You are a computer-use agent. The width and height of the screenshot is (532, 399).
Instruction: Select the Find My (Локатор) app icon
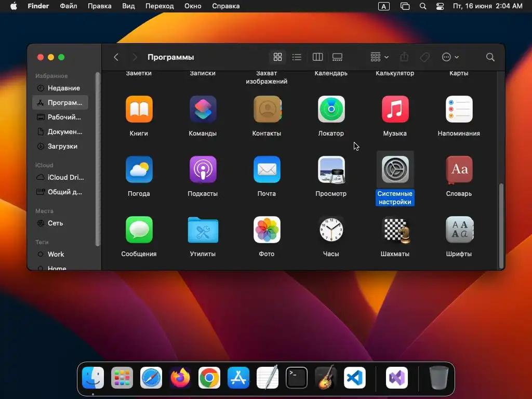tap(331, 109)
